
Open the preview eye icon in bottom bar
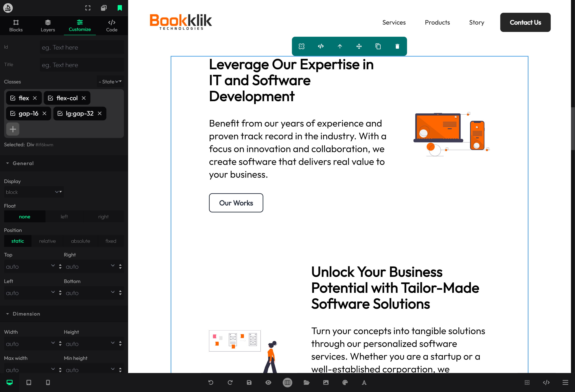pos(268,382)
